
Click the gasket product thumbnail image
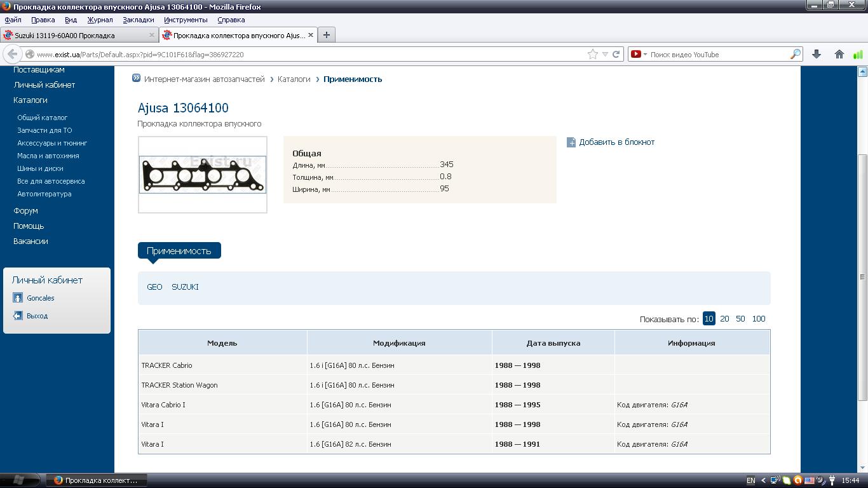click(x=203, y=174)
